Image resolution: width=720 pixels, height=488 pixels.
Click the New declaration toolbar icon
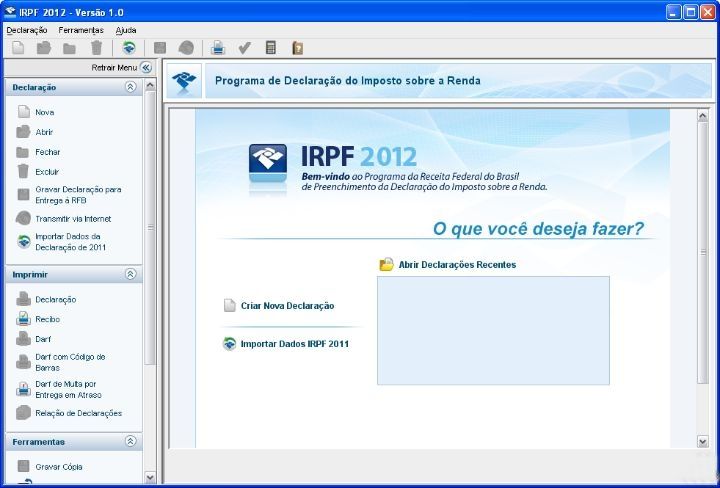coord(18,48)
